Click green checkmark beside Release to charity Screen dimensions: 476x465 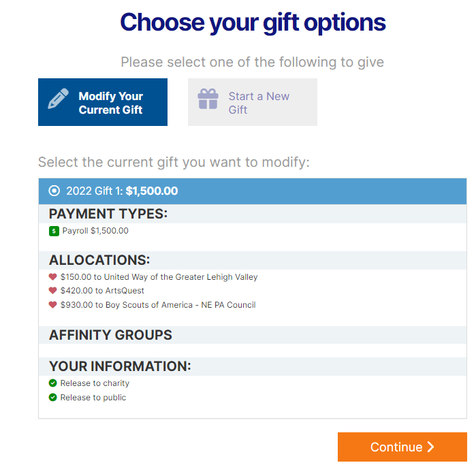53,383
